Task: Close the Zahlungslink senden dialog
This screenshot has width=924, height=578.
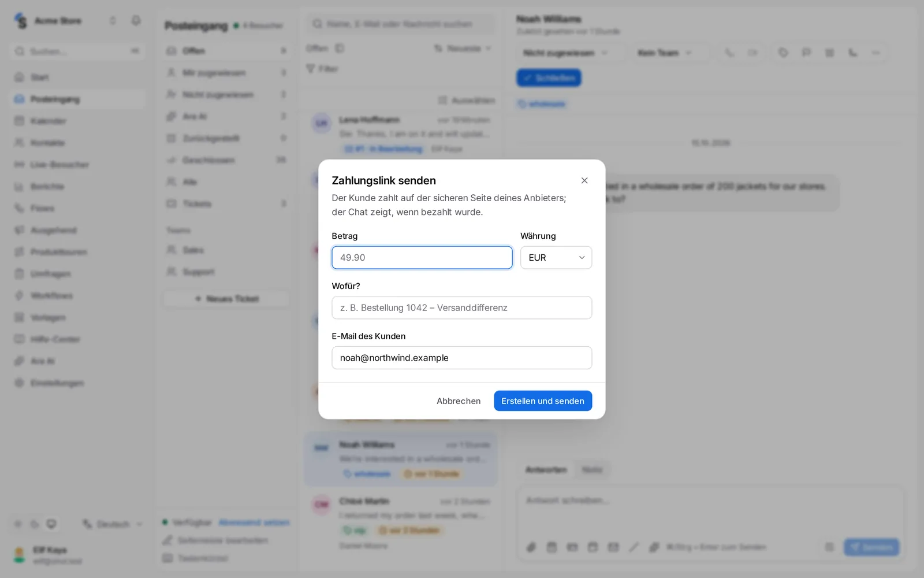Action: [x=584, y=180]
